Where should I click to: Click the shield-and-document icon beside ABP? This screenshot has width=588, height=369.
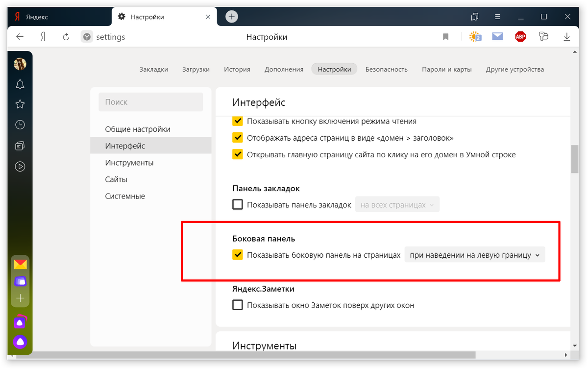click(543, 37)
